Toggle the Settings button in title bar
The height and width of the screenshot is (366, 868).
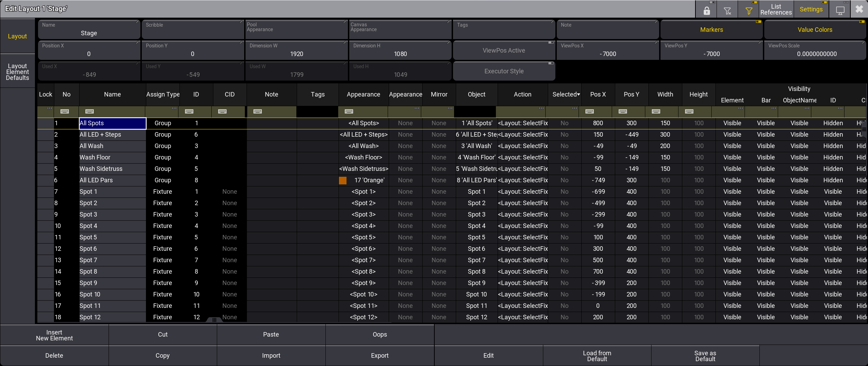click(811, 10)
